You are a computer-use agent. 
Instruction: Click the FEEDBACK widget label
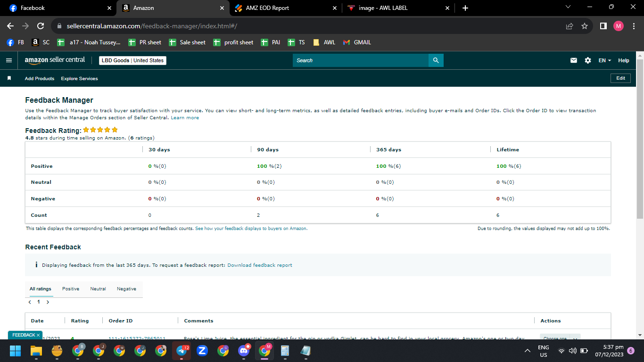(24, 335)
